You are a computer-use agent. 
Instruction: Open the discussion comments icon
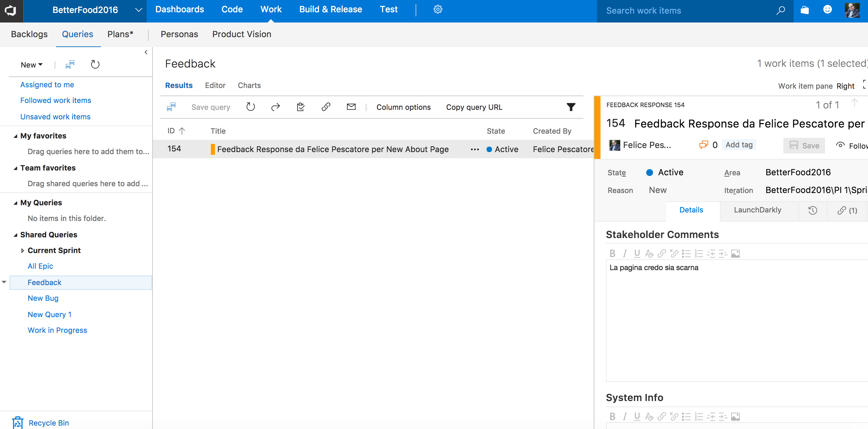(x=704, y=145)
